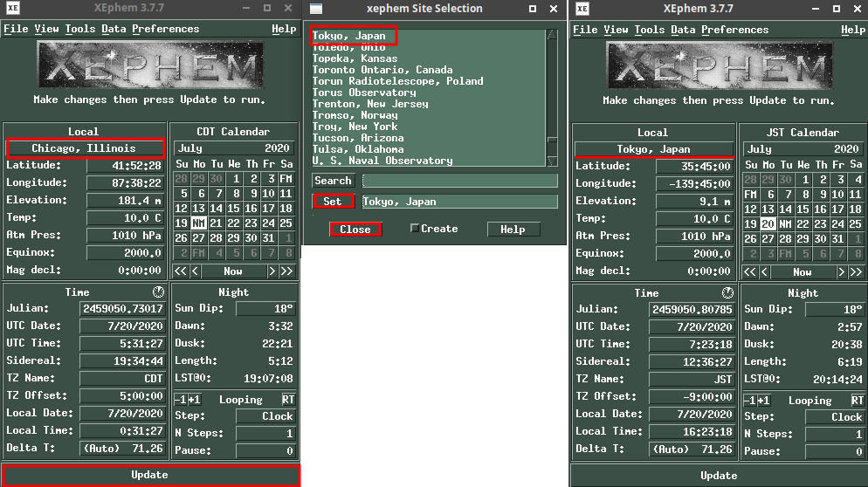Click Chicago, Illinois site button
868x487 pixels.
coord(84,147)
